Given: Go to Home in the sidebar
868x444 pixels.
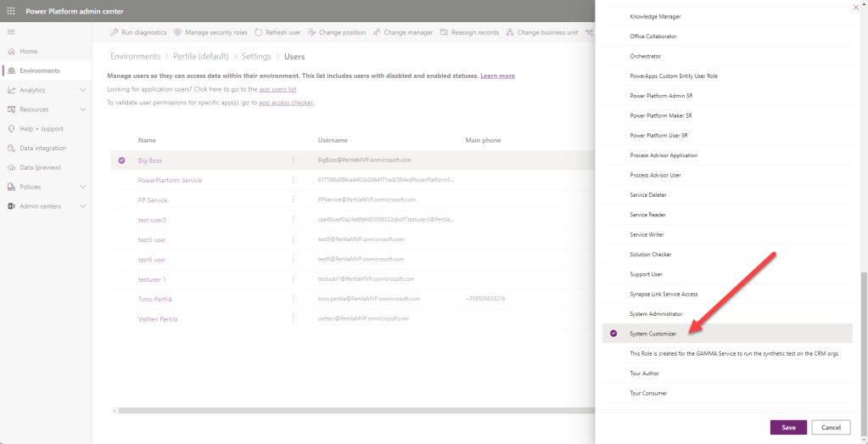Looking at the screenshot, I should pos(28,51).
